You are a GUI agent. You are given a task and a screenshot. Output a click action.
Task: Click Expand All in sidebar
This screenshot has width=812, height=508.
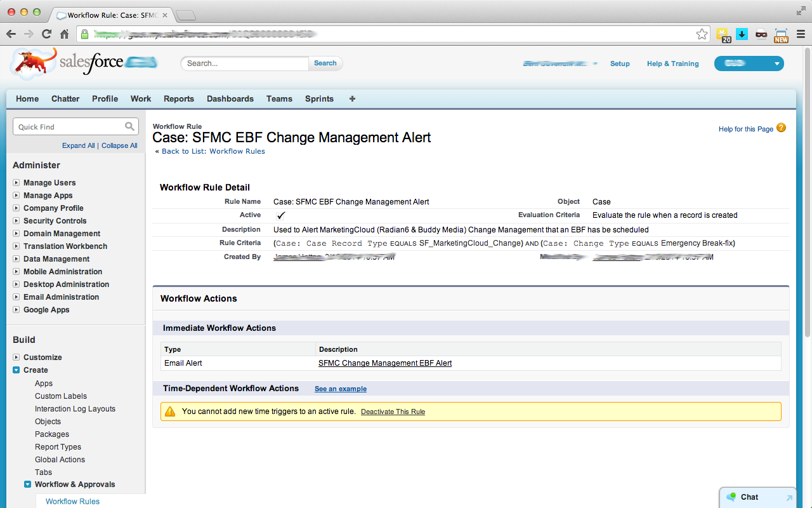[78, 145]
